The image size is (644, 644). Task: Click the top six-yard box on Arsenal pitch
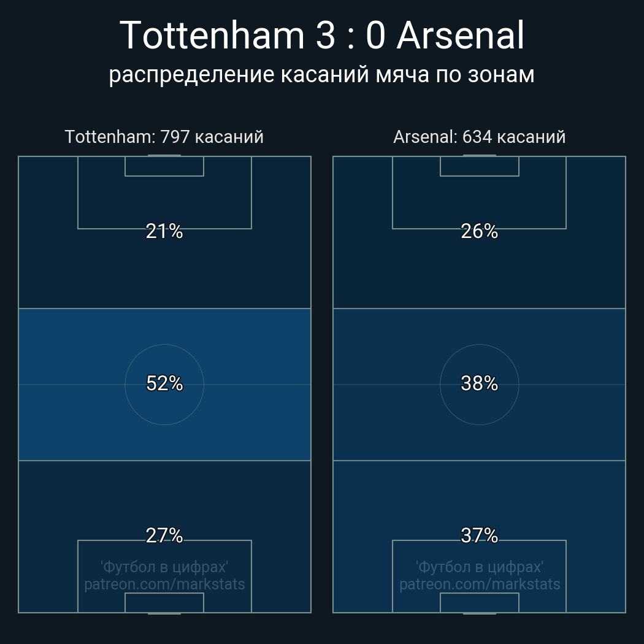[x=480, y=166]
